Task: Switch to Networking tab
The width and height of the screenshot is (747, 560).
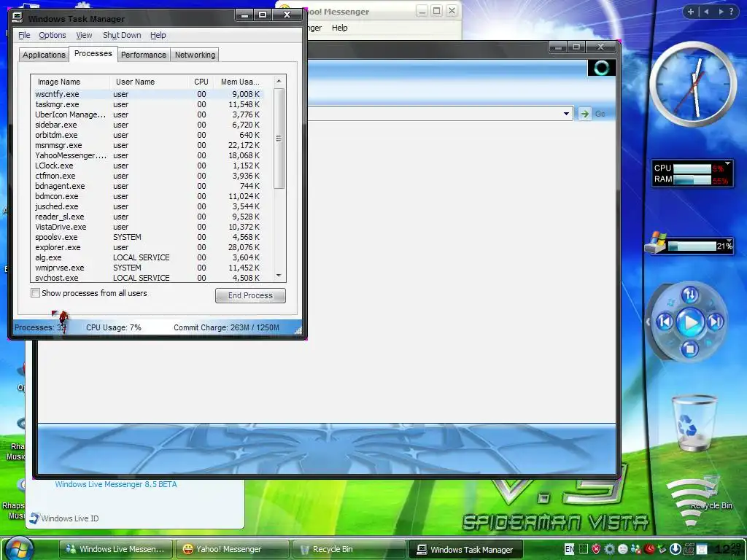Action: [x=195, y=55]
